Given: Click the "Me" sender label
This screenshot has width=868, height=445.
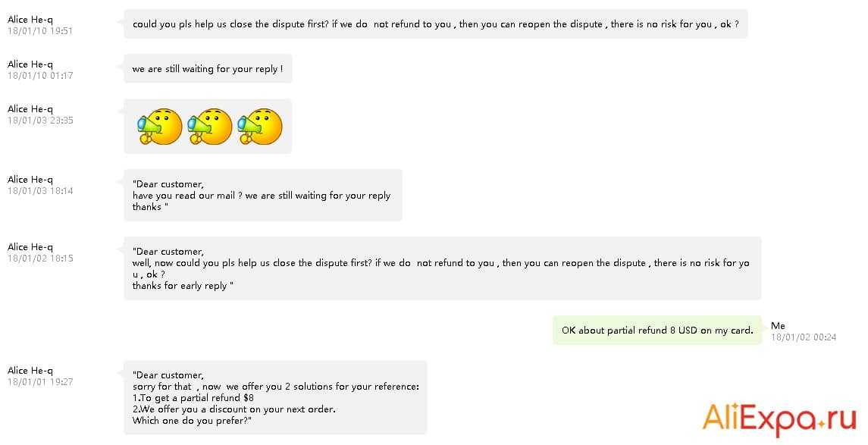Looking at the screenshot, I should 778,326.
